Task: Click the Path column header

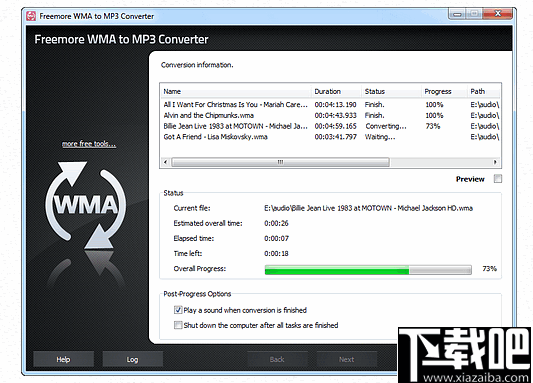Action: click(483, 91)
